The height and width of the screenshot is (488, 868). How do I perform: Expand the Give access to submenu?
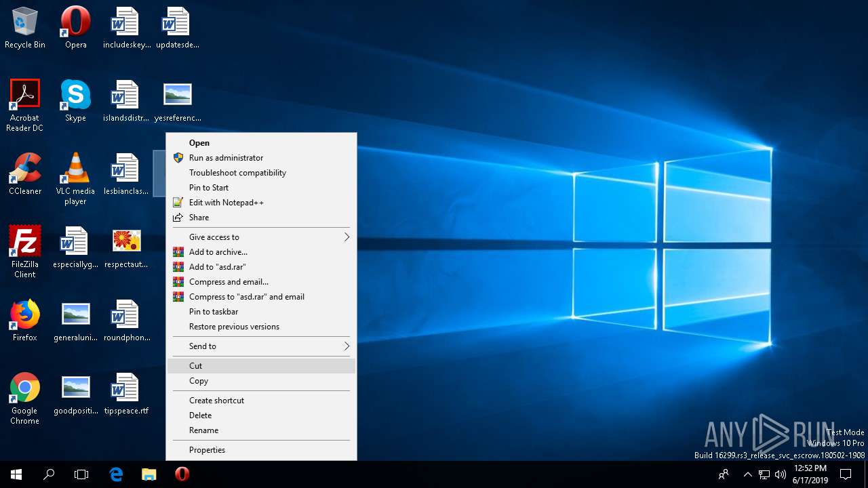pyautogui.click(x=261, y=237)
